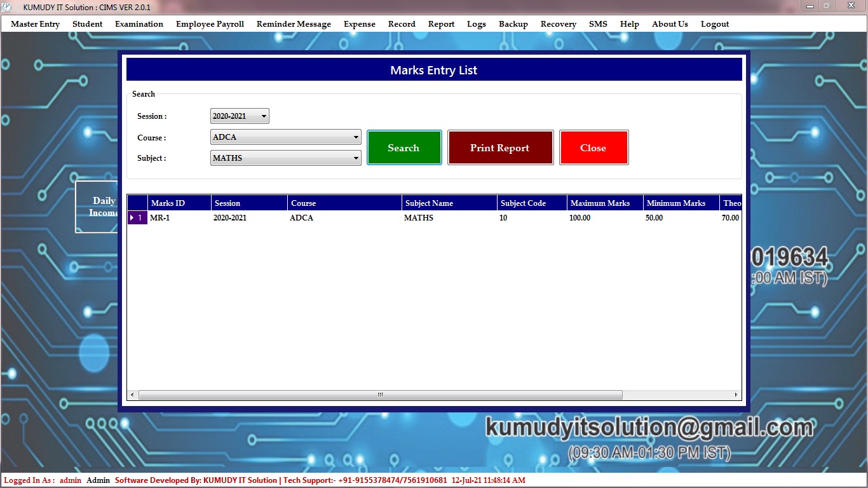Click the red Close button
Screen dimensions: 868x488
click(x=593, y=148)
